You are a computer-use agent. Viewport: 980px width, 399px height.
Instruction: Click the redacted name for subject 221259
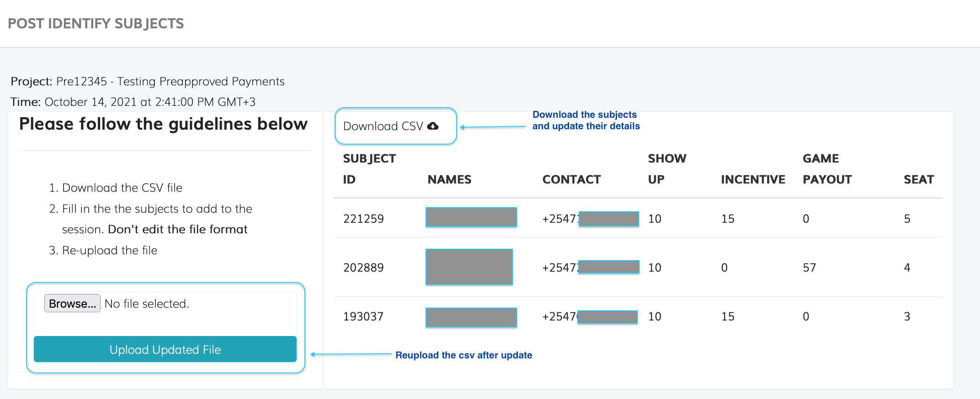coord(471,217)
